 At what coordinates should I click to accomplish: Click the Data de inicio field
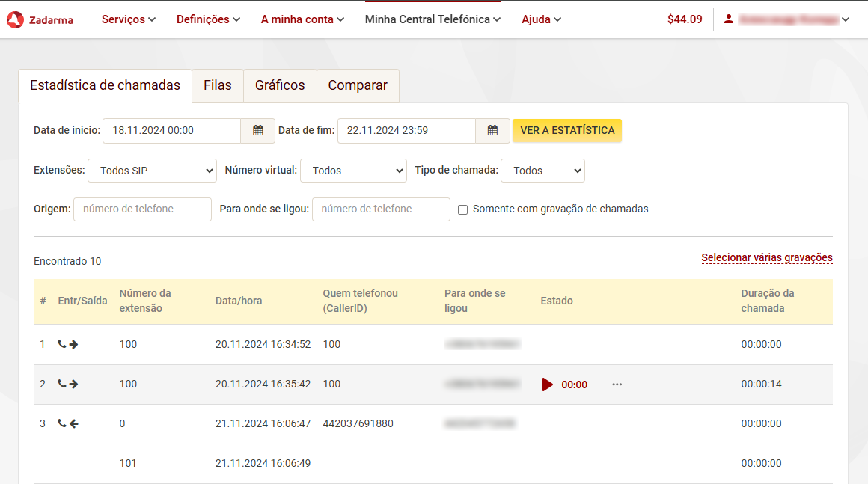click(x=171, y=131)
